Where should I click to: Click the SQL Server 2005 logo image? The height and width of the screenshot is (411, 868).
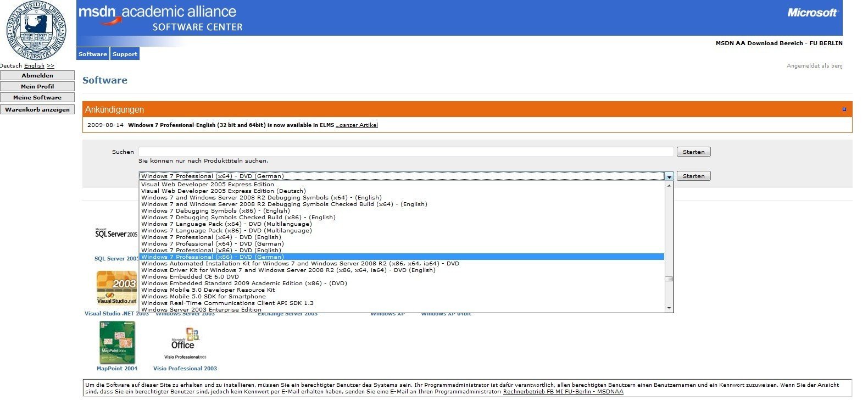pos(116,234)
